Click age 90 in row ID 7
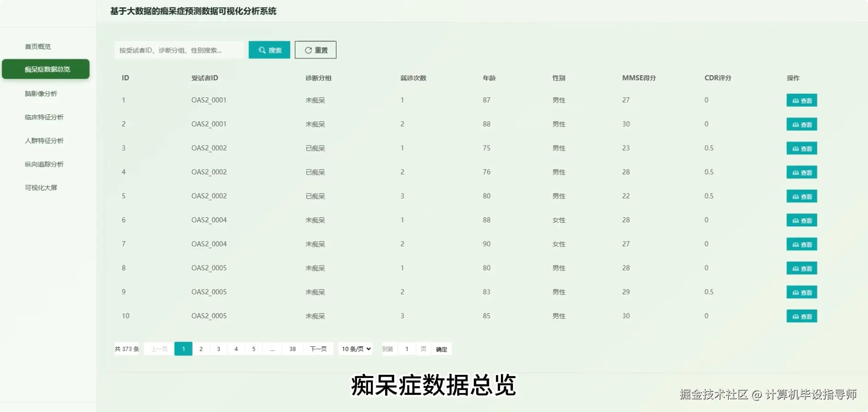Screen dimensions: 868x412 point(487,244)
